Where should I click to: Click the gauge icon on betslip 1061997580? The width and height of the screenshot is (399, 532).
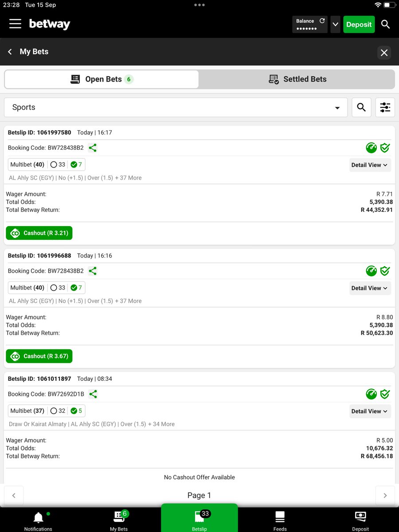372,148
